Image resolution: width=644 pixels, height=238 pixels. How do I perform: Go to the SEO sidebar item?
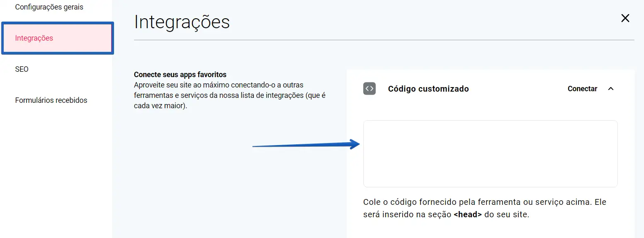coord(22,69)
